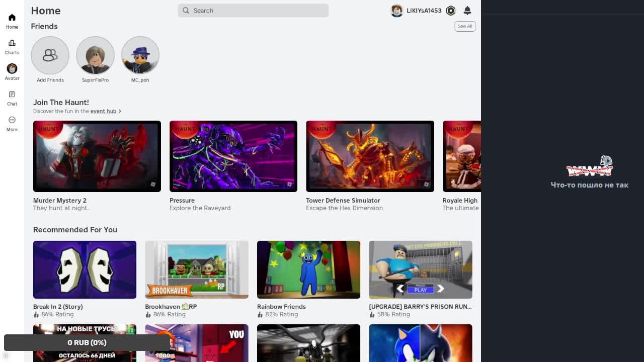Open the Charts sidebar icon

coord(12,43)
